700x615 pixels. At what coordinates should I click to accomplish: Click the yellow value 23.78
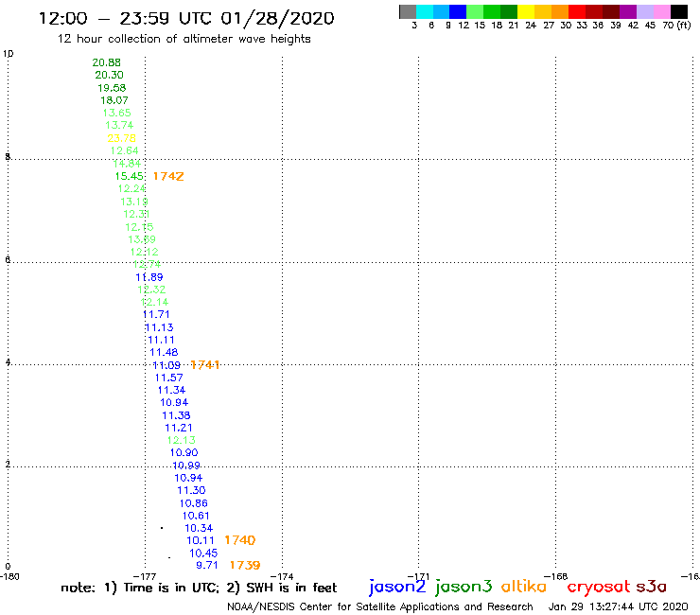[x=121, y=138]
